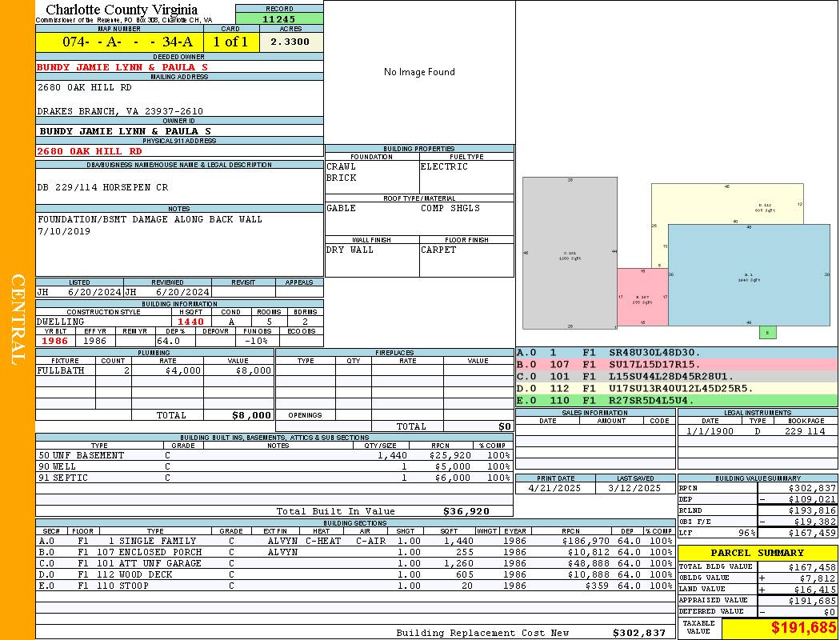Click the PARCEL SUMMARY header

(x=757, y=553)
